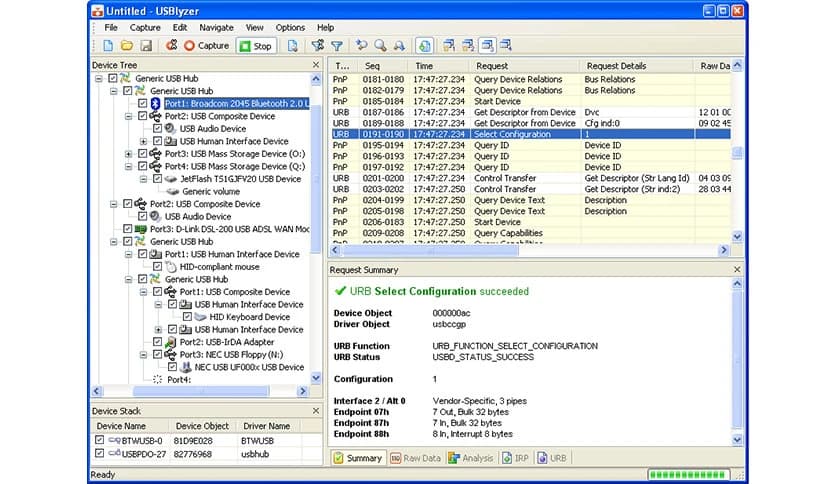This screenshot has height=484, width=836.
Task: Click the Save floppy disk icon
Action: [146, 46]
